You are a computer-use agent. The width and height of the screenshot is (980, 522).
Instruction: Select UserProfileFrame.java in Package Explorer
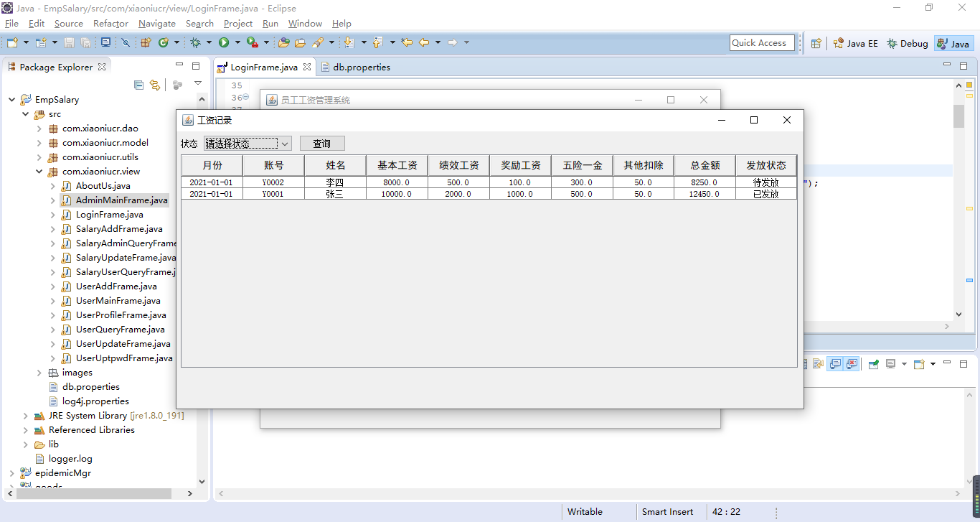(x=121, y=315)
